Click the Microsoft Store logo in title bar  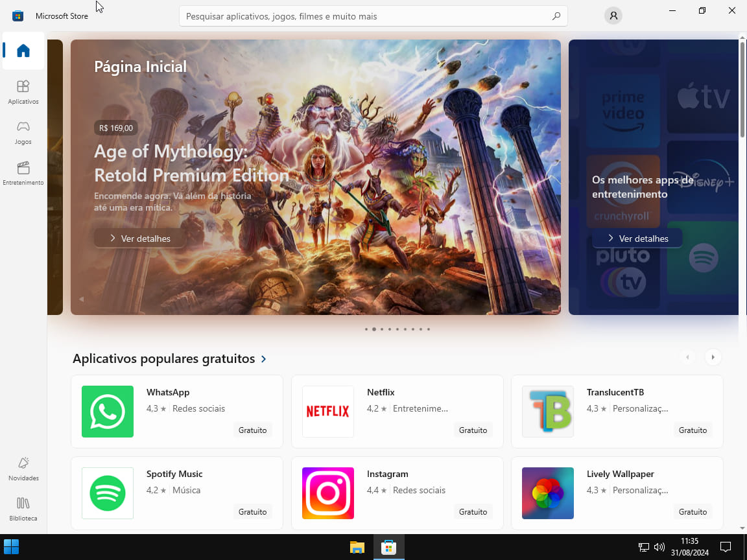pyautogui.click(x=18, y=16)
